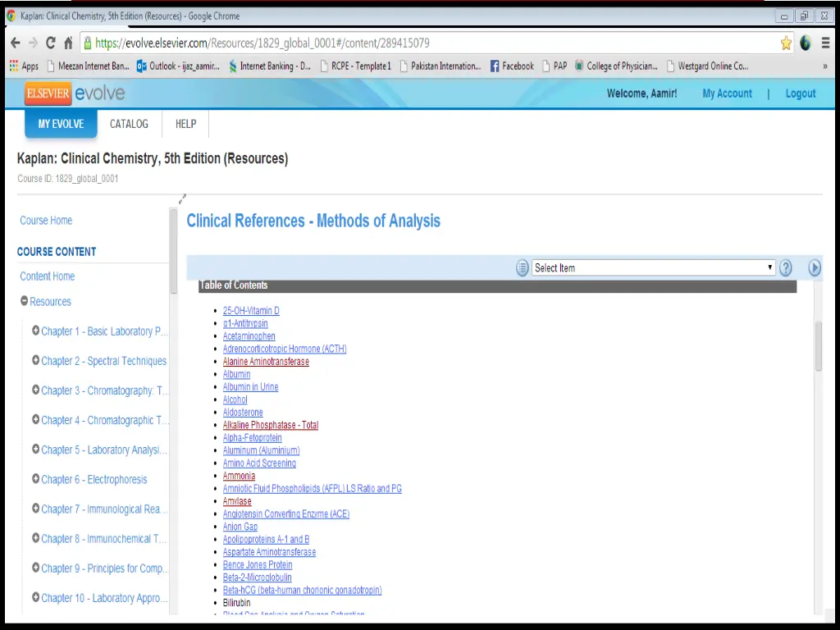This screenshot has height=630, width=840.
Task: Open the Bence Jones Protein link
Action: pyautogui.click(x=258, y=564)
